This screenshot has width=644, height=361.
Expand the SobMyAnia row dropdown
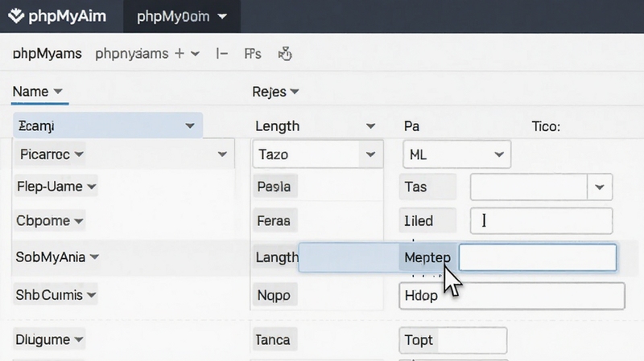coord(94,256)
